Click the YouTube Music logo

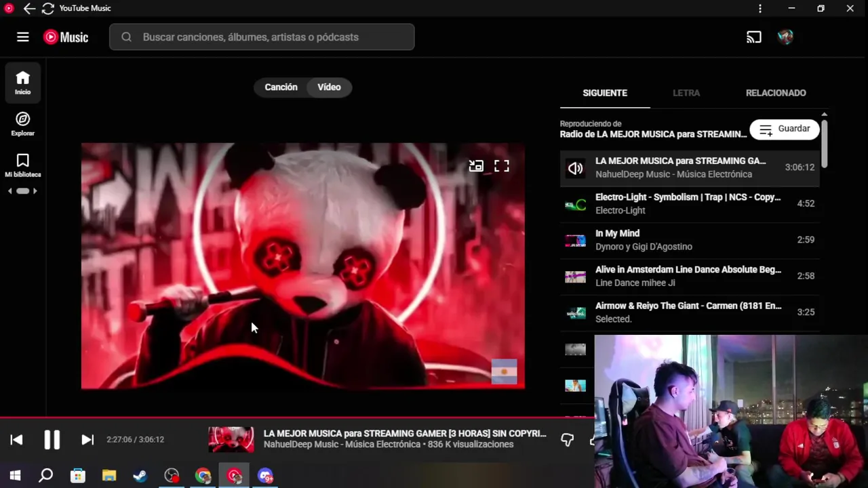[66, 37]
